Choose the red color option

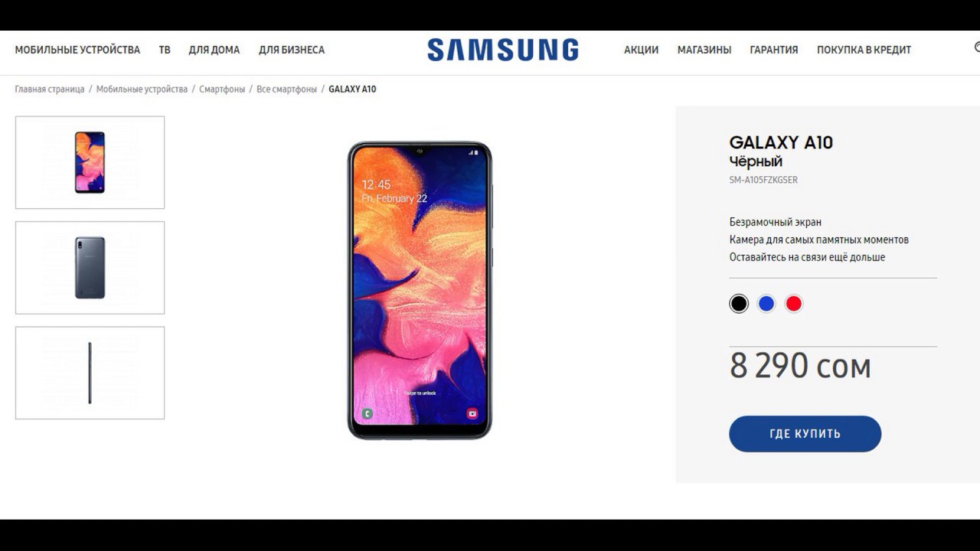pyautogui.click(x=794, y=304)
